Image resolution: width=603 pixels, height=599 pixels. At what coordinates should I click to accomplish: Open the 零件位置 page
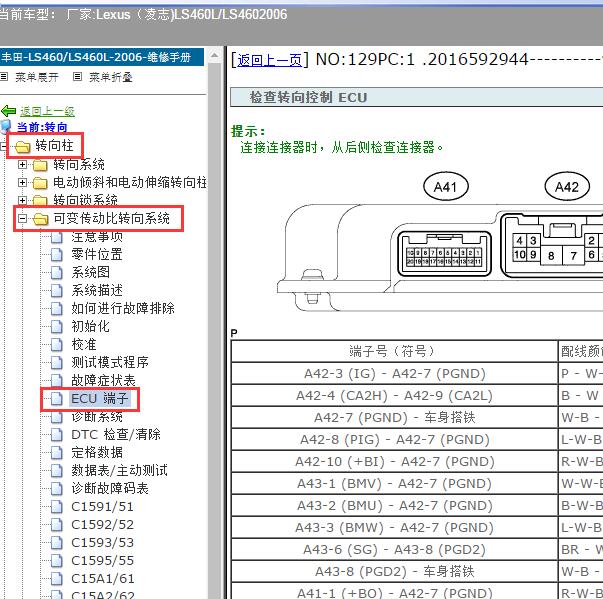tap(97, 255)
